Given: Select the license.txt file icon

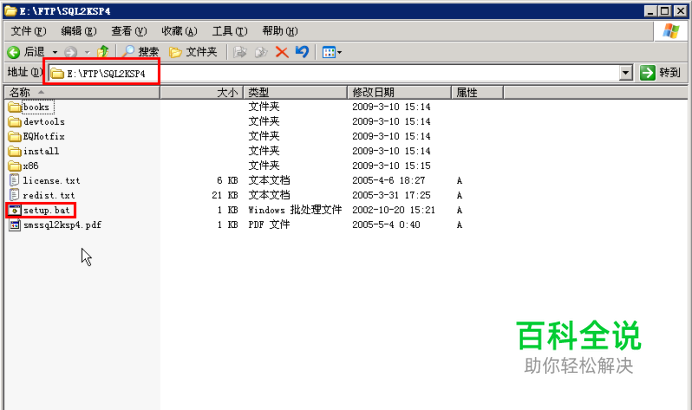Looking at the screenshot, I should (x=15, y=180).
